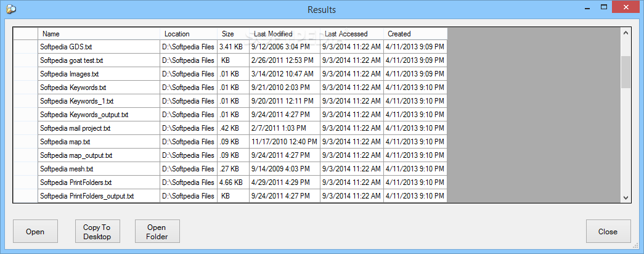Image resolution: width=644 pixels, height=254 pixels.
Task: Click the 9/20/2011 12:11 PM modified date
Action: [285, 101]
